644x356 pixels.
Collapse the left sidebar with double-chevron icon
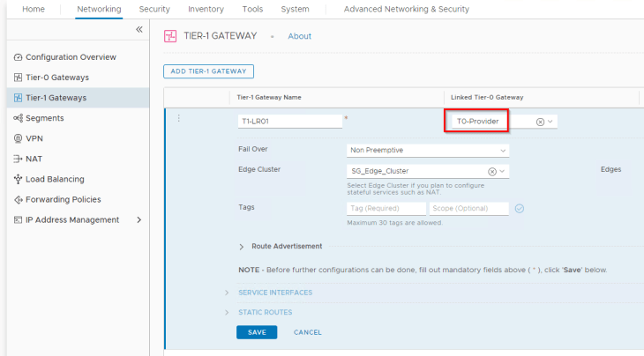pos(139,30)
